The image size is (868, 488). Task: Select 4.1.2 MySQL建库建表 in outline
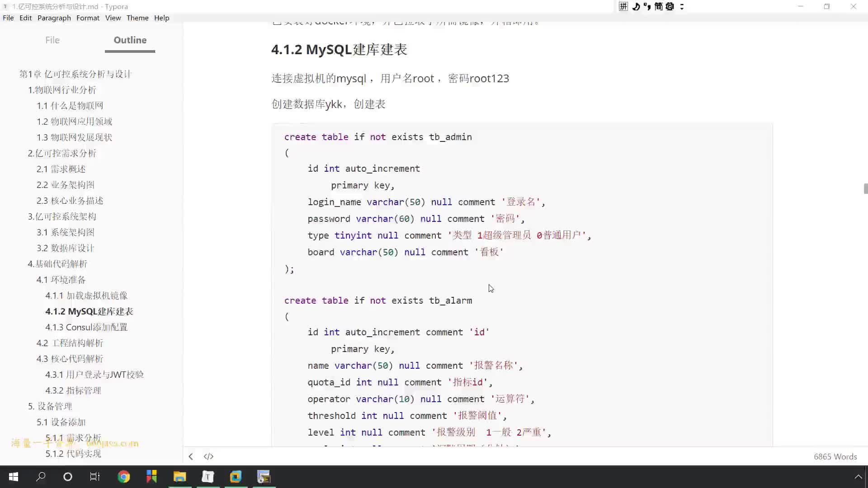coord(89,311)
